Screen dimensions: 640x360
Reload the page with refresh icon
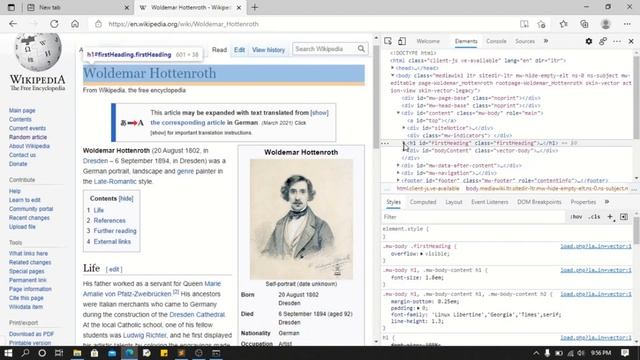(x=54, y=24)
